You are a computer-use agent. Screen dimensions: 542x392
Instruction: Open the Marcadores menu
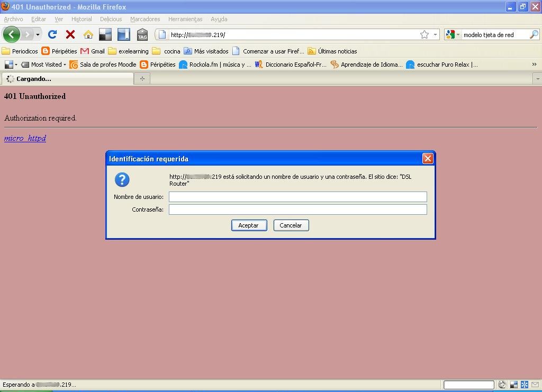click(x=145, y=19)
